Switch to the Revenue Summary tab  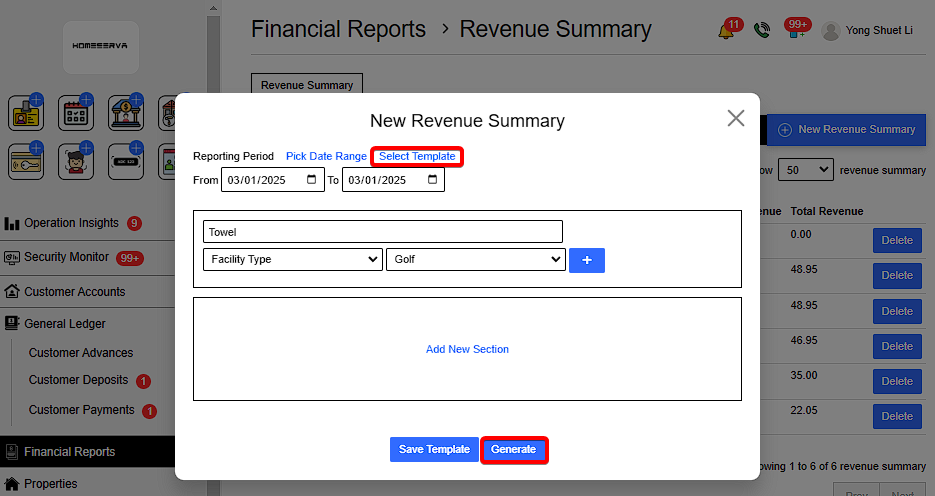coord(307,85)
